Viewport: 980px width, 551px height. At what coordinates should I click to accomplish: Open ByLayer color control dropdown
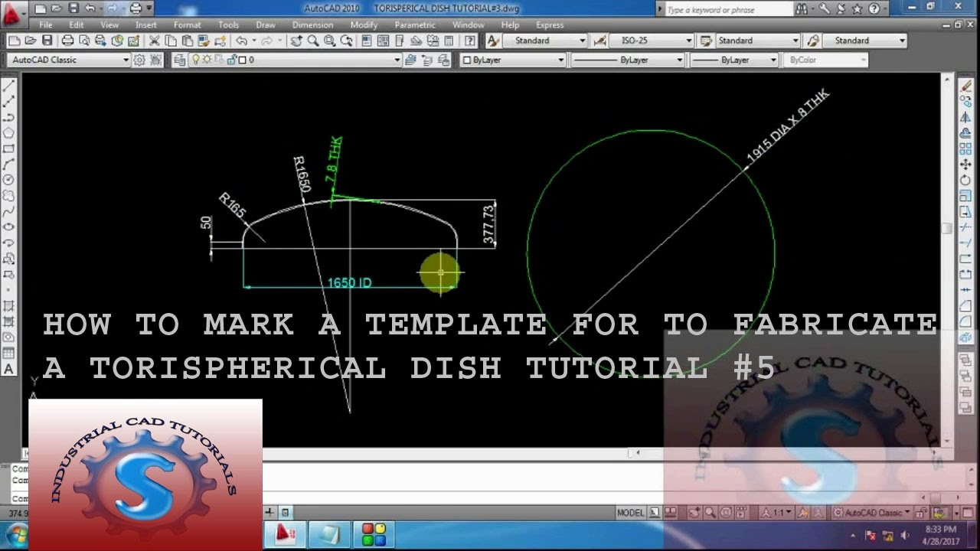coord(512,60)
